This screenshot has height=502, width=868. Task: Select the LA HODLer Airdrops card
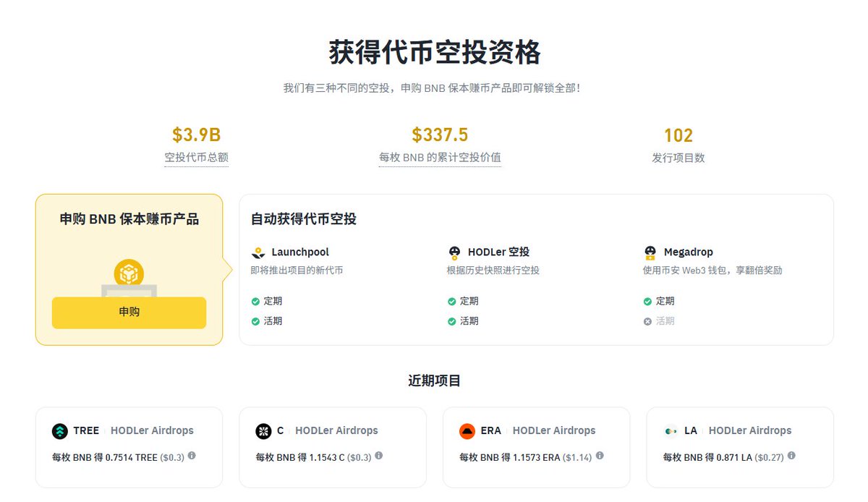[740, 447]
